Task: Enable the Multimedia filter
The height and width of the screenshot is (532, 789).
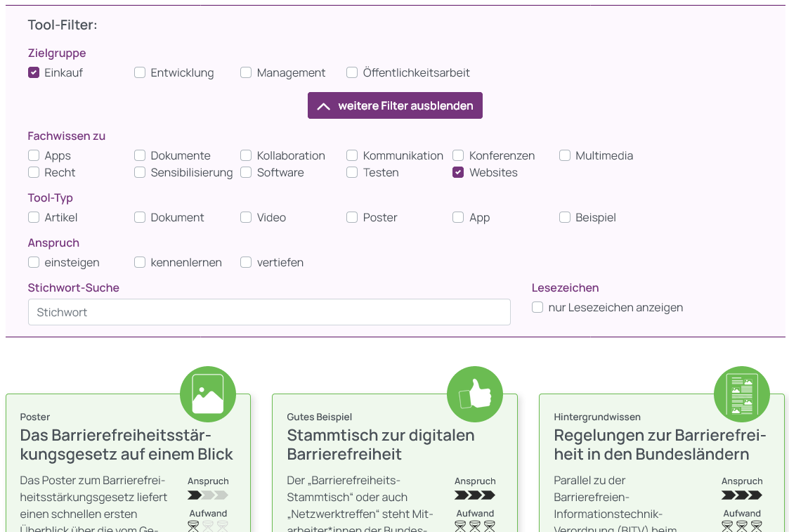Action: coord(565,155)
